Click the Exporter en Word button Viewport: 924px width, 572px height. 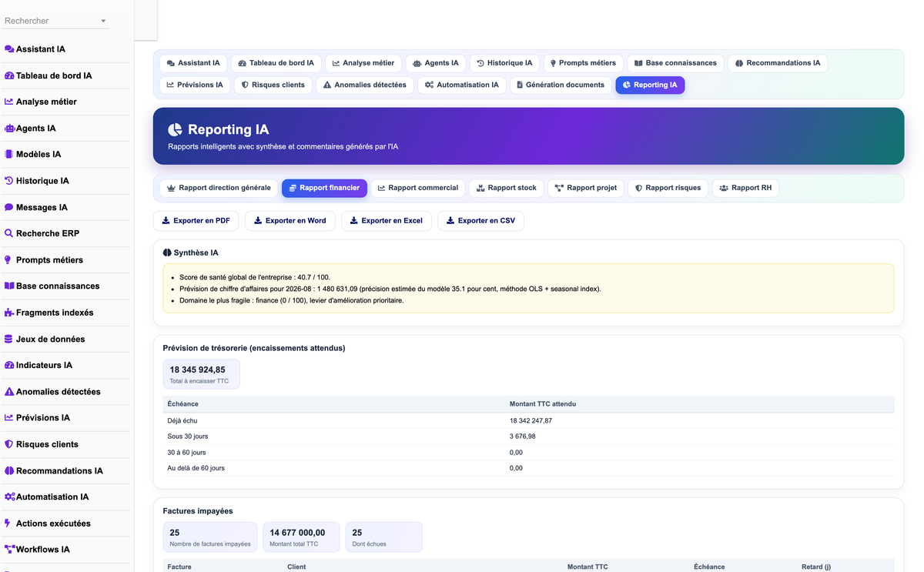pyautogui.click(x=290, y=221)
